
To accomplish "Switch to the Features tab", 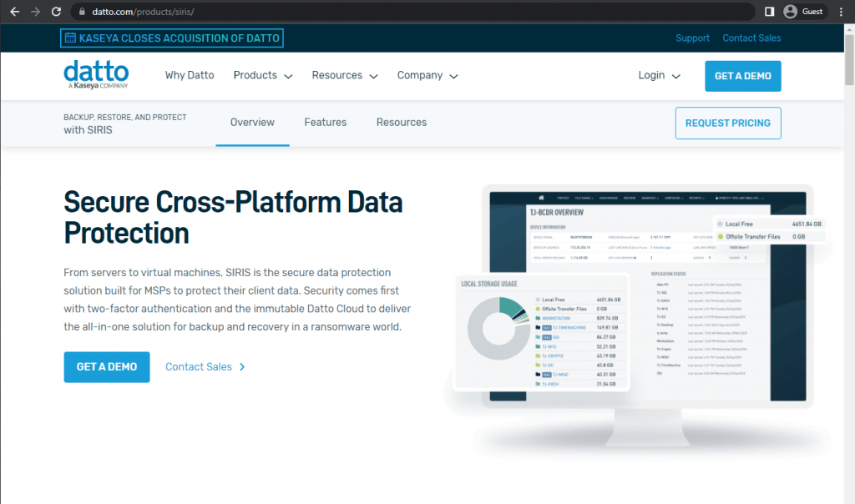I will (x=325, y=123).
